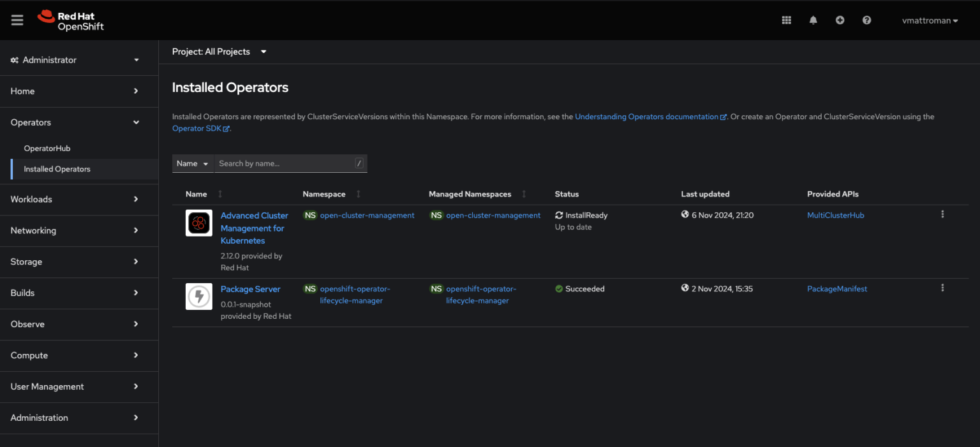The image size is (980, 447).
Task: Expand the Compute navigation section
Action: point(79,355)
